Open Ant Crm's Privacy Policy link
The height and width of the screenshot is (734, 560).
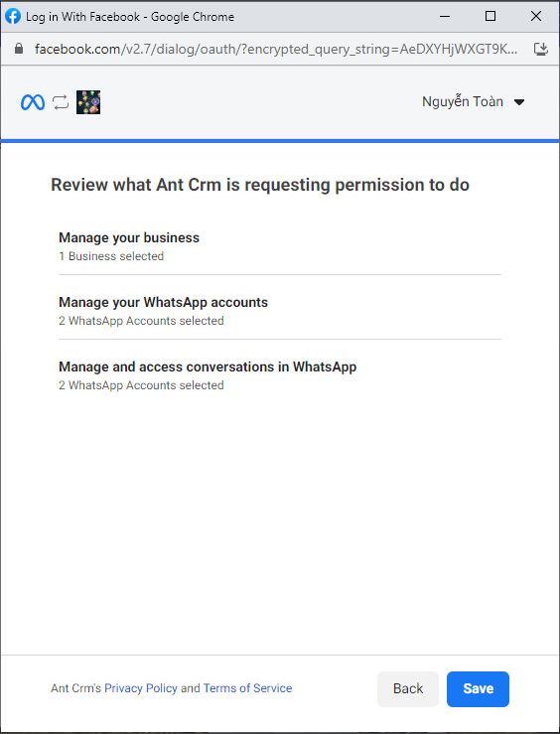(141, 688)
